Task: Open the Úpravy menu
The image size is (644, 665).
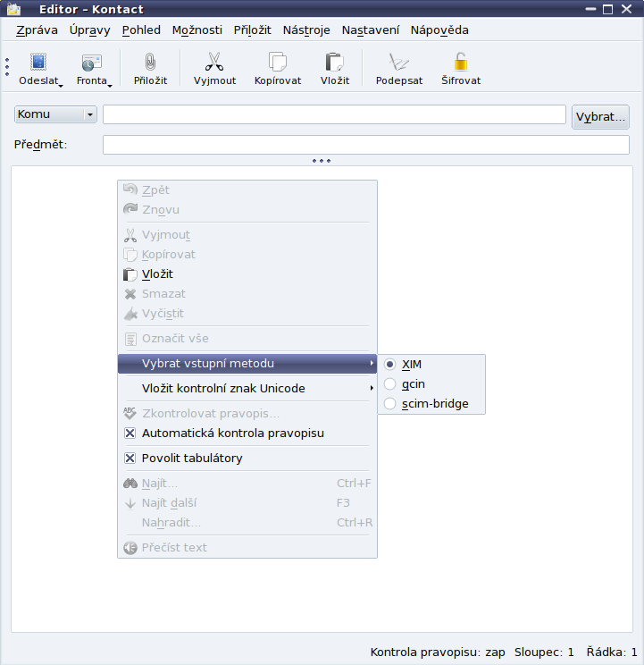Action: (x=89, y=30)
